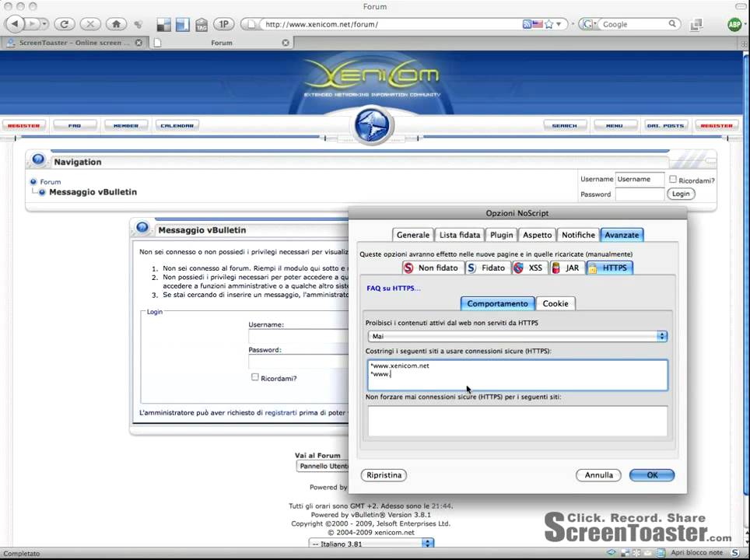Open the CALENDAR nav button

click(x=177, y=125)
